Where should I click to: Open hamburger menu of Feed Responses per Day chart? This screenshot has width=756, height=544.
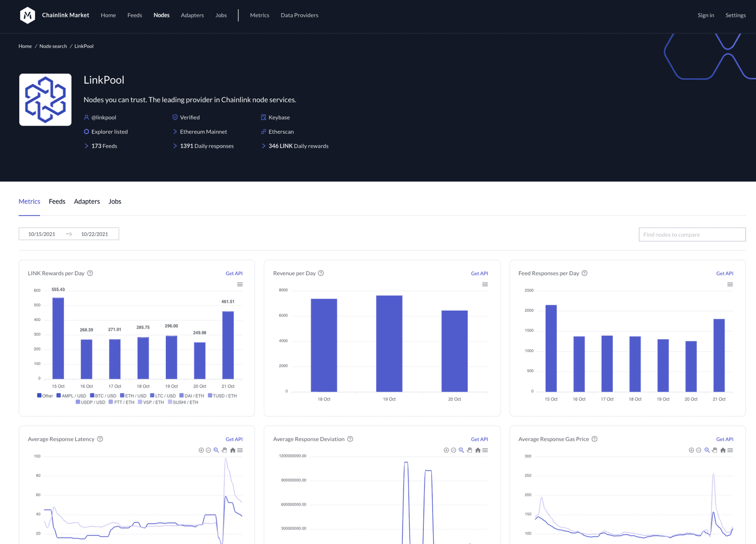730,284
